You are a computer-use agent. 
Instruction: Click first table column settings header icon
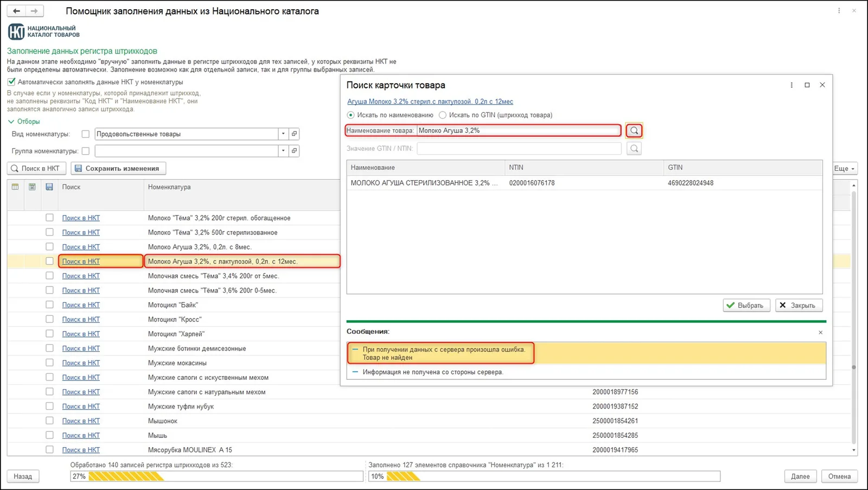(x=15, y=187)
